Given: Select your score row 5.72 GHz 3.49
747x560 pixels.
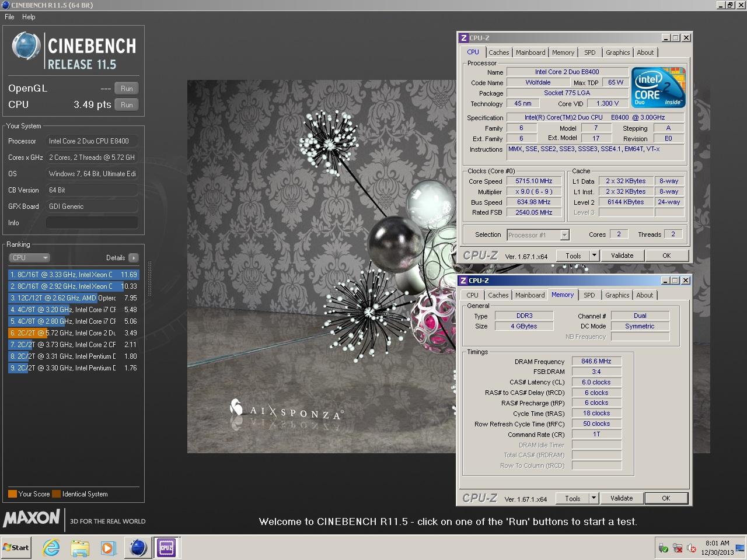Looking at the screenshot, I should [74, 333].
